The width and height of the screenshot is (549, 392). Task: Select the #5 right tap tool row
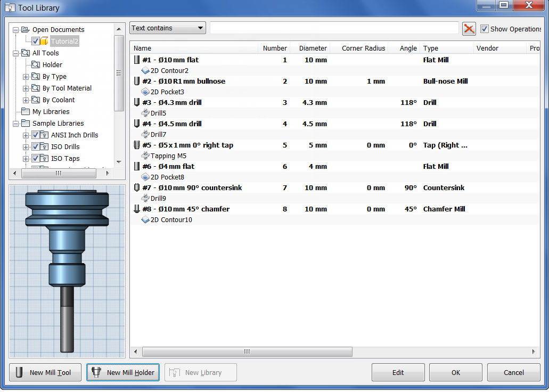pyautogui.click(x=335, y=145)
